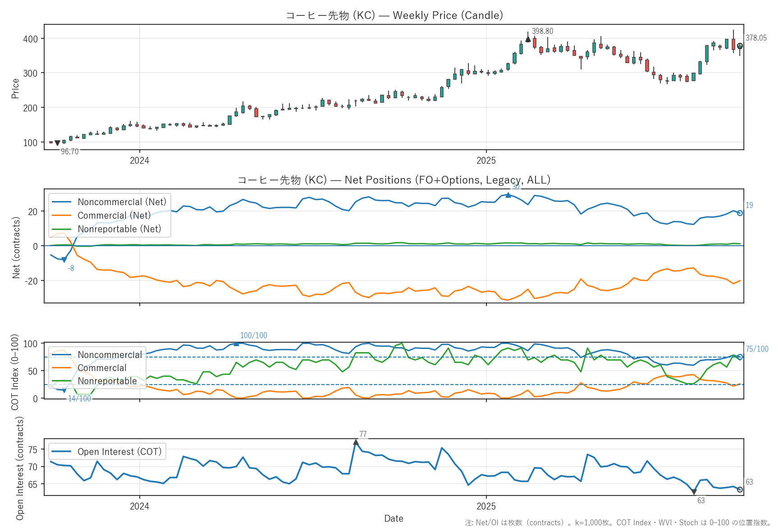Screen dimensions: 779x532
Task: Click the open interest low triangle marker
Action: pos(694,492)
